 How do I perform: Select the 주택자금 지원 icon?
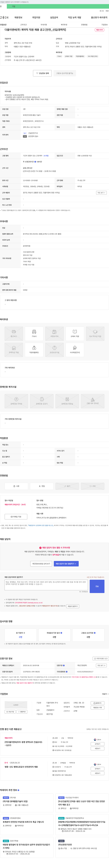click(x=14, y=350)
